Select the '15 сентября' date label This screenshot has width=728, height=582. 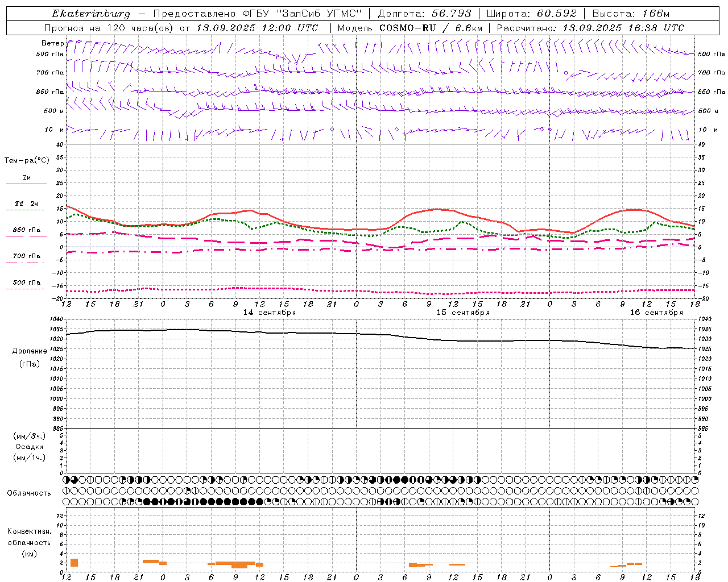pyautogui.click(x=463, y=313)
